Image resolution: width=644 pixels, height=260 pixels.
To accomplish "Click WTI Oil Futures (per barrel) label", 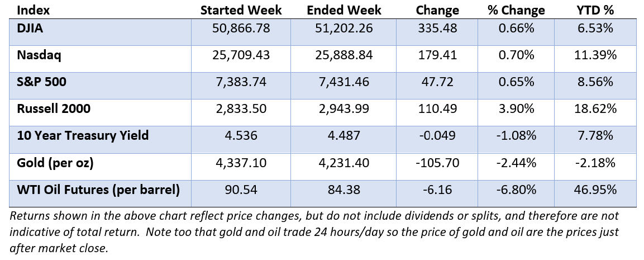I will coord(98,190).
